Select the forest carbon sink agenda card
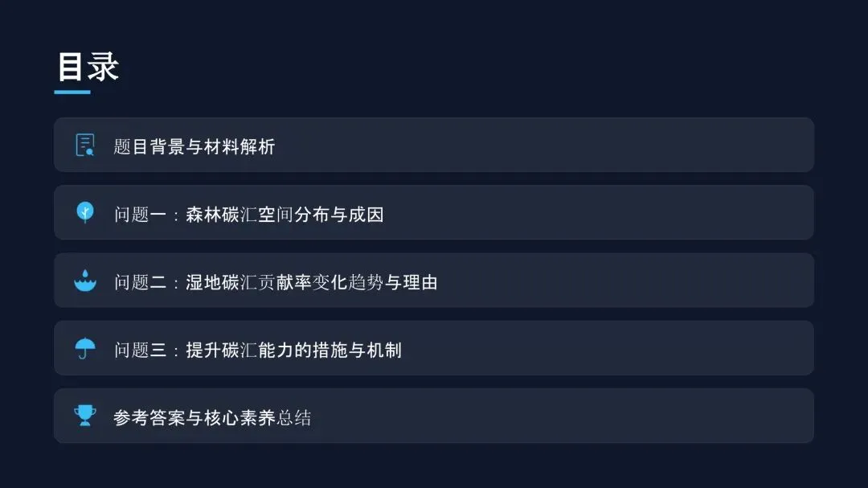This screenshot has height=488, width=868. pos(434,212)
